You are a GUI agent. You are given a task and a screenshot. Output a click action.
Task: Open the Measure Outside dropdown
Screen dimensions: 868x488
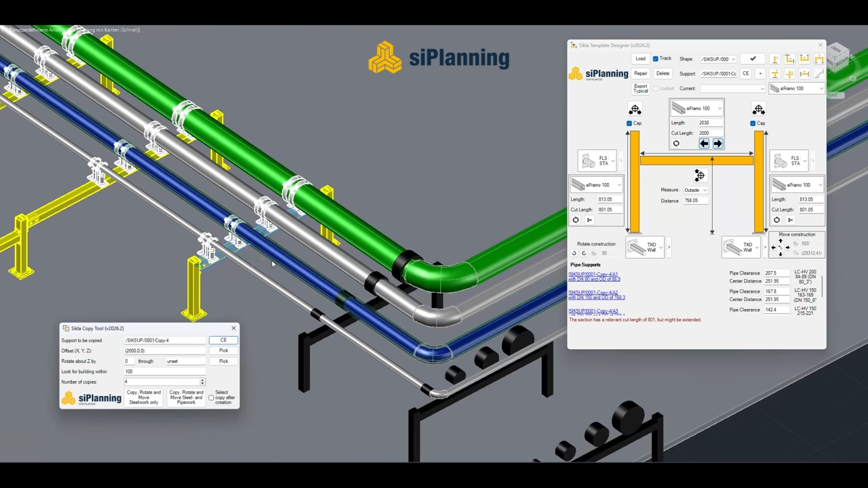pos(696,190)
